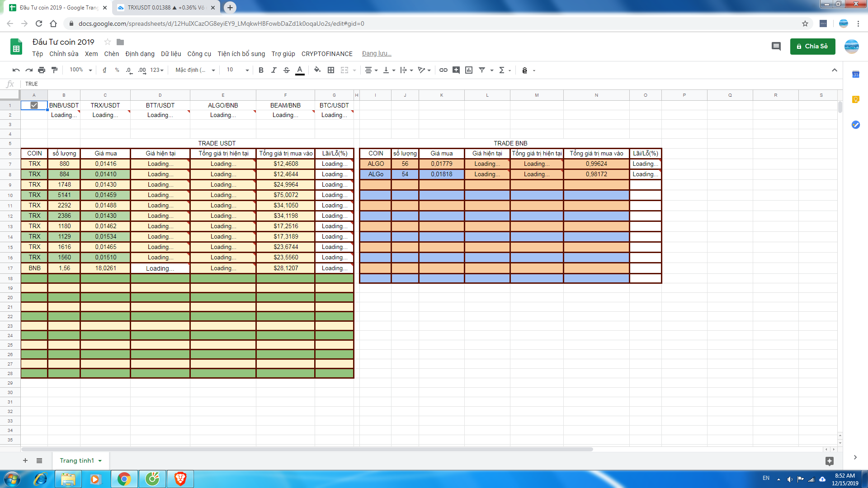Switch to the TRXUSDT browser tab
This screenshot has height=488, width=868.
(x=165, y=8)
